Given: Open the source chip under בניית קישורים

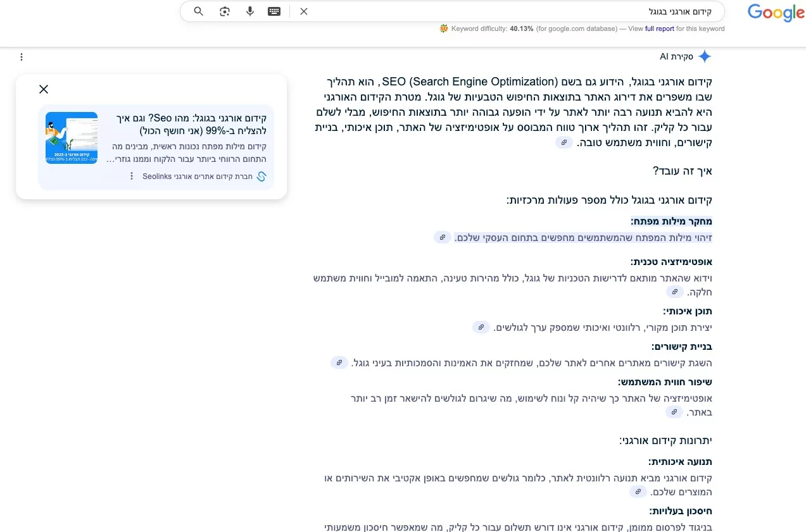Looking at the screenshot, I should 339,362.
